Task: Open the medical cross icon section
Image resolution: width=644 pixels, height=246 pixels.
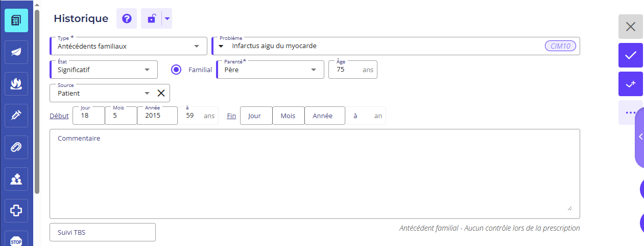Action: [x=16, y=210]
